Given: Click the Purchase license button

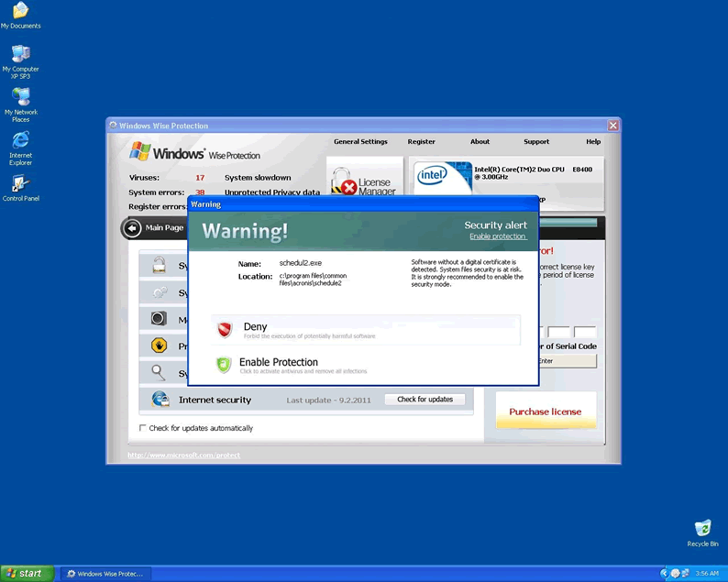Looking at the screenshot, I should [x=546, y=412].
